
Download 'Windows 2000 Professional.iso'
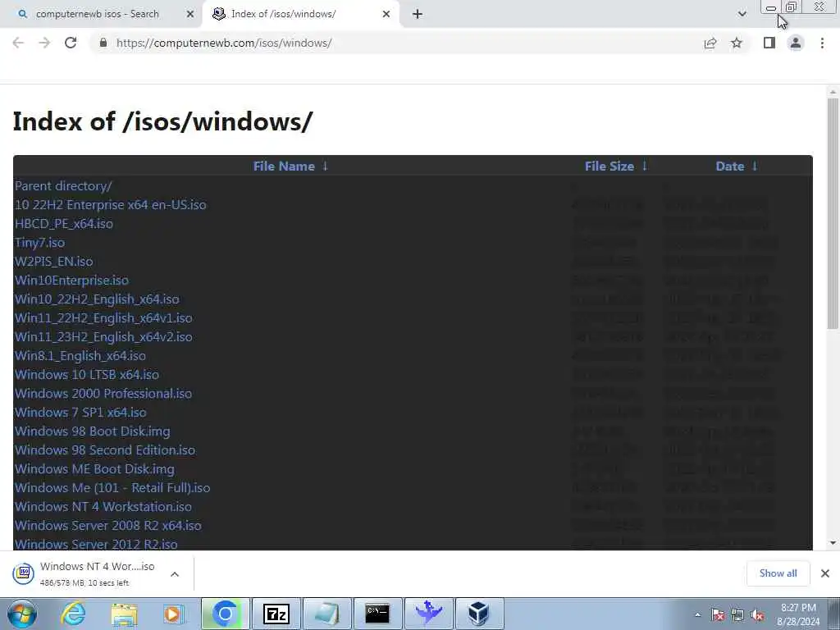coord(103,393)
